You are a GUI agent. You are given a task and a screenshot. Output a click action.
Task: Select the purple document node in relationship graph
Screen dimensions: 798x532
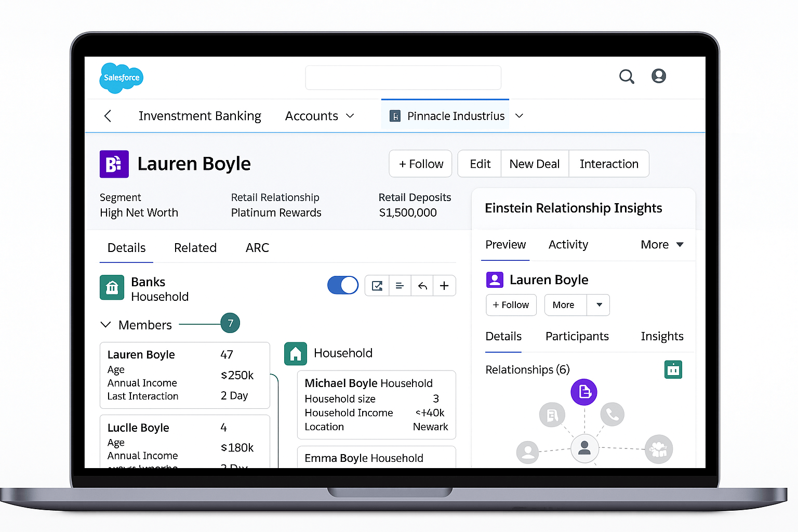click(584, 392)
